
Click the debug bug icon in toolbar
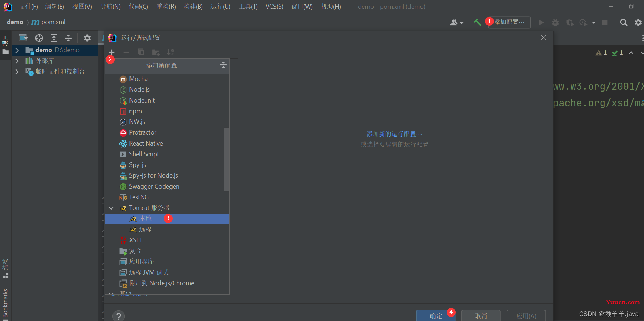(x=555, y=22)
